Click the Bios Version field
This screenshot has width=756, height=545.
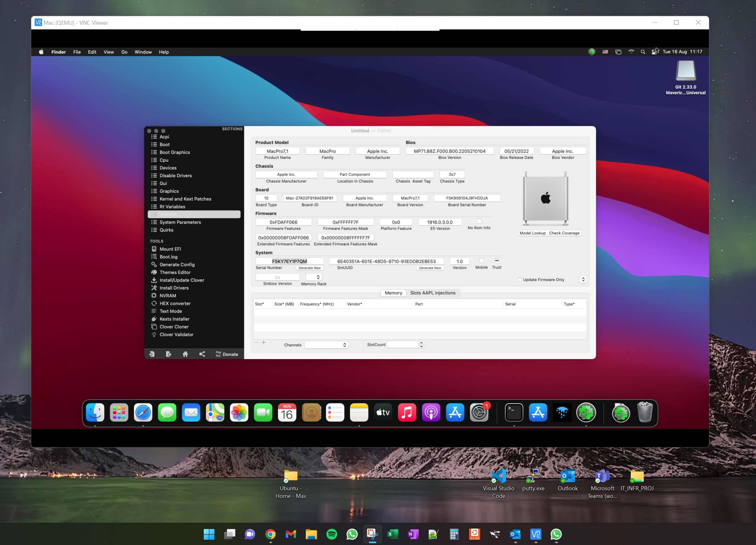pos(449,151)
